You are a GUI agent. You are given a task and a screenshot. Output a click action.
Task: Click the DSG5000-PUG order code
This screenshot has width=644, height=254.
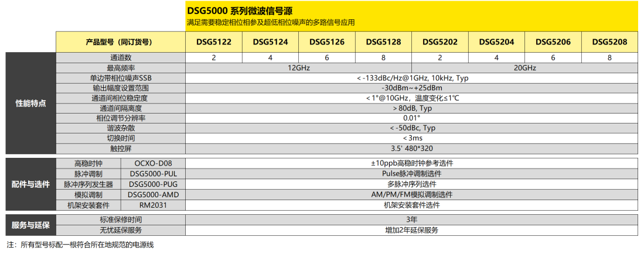153,184
